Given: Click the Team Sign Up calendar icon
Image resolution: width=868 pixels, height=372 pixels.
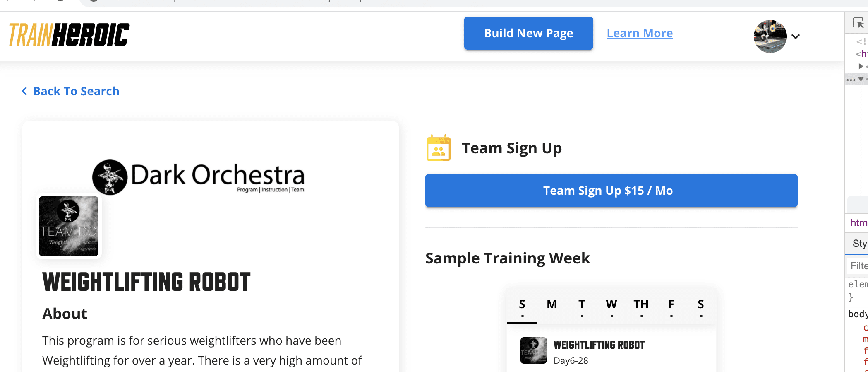Looking at the screenshot, I should [439, 147].
